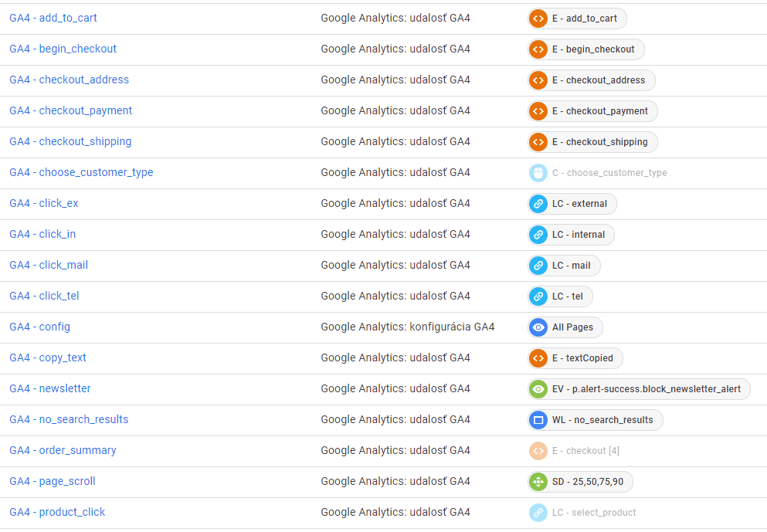Image resolution: width=767 pixels, height=532 pixels.
Task: Select the SD - 25,50,75,90 trigger label
Action: click(588, 482)
